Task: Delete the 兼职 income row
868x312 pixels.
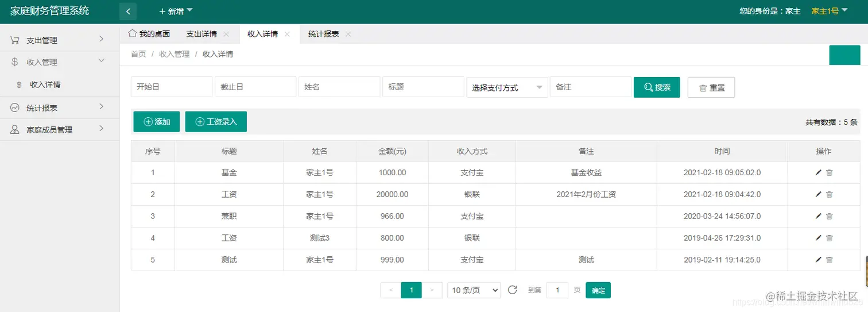Action: coord(830,216)
